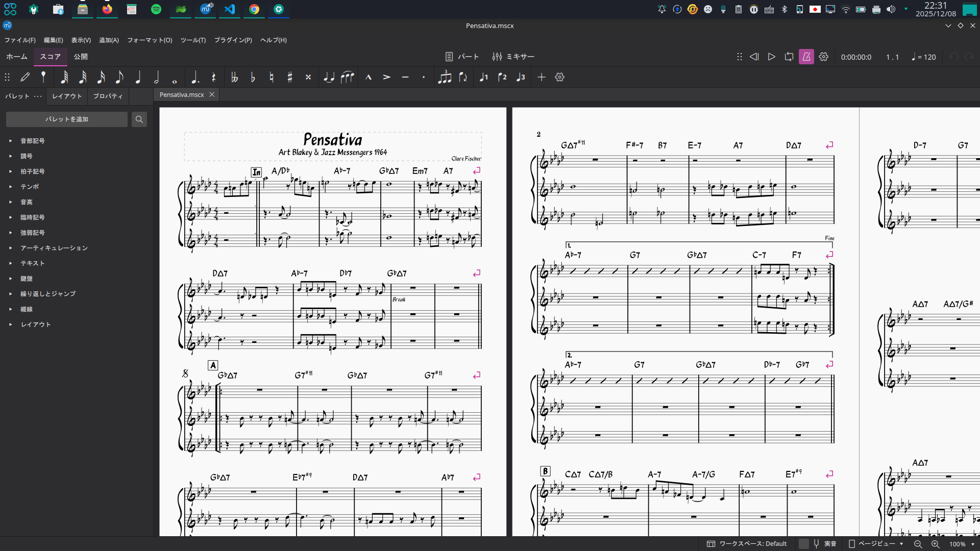Select the half note duration
Screen dimensions: 980x551
tap(156, 77)
